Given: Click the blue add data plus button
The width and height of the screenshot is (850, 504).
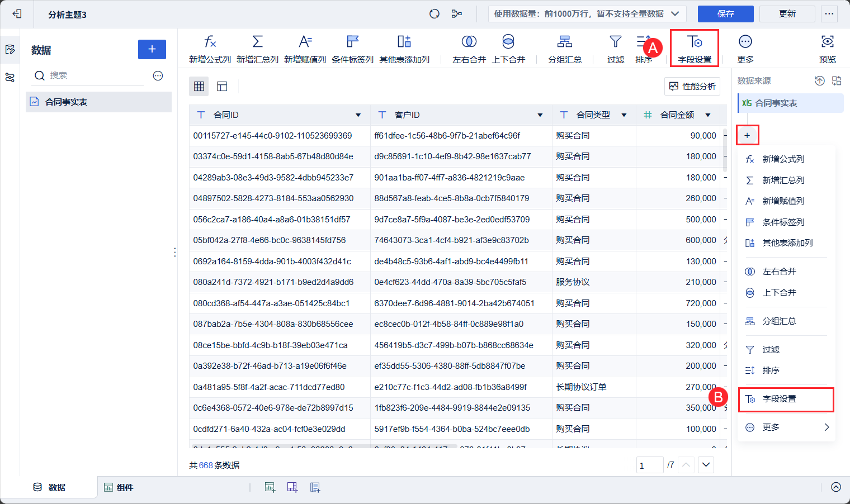Looking at the screenshot, I should (x=152, y=49).
